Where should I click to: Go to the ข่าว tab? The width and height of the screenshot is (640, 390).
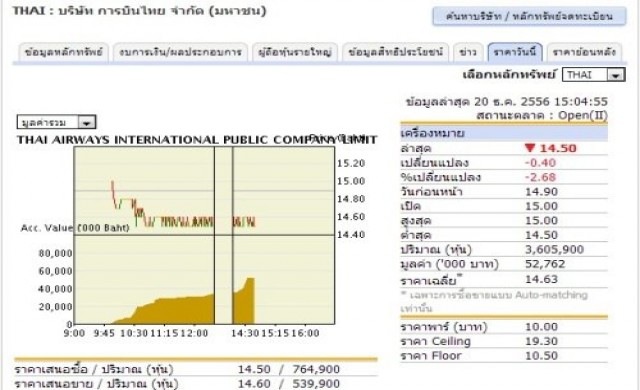tap(468, 53)
